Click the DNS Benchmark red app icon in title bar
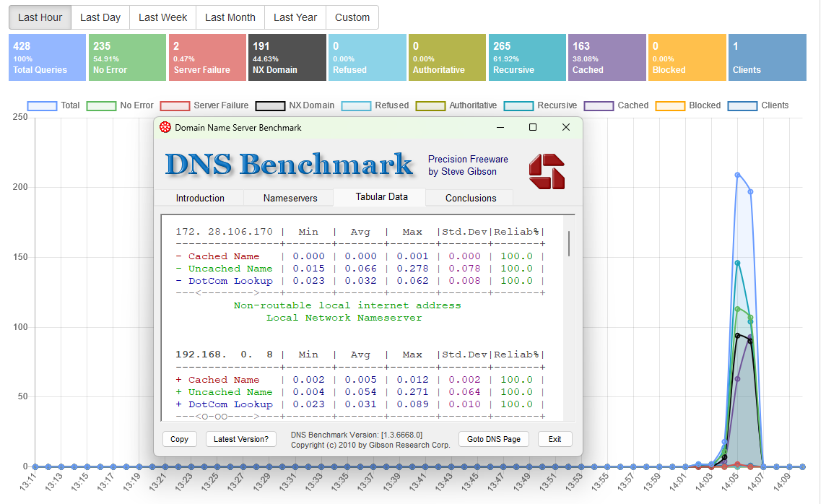The image size is (826, 504). [x=165, y=128]
